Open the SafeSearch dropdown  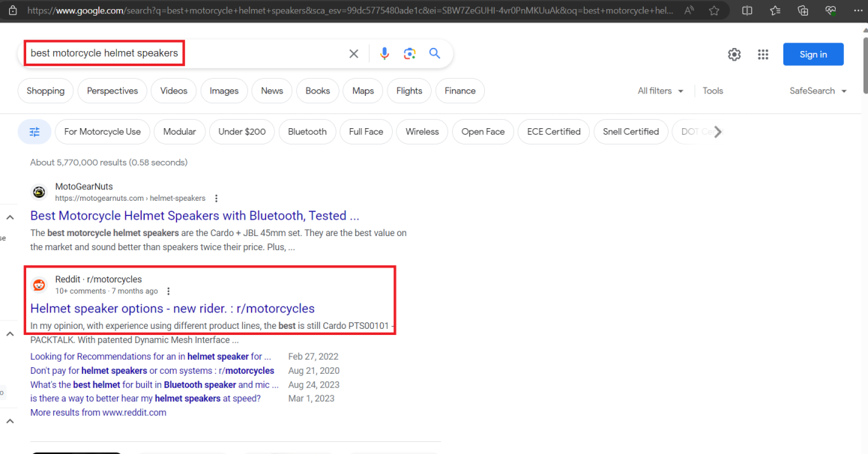click(819, 91)
